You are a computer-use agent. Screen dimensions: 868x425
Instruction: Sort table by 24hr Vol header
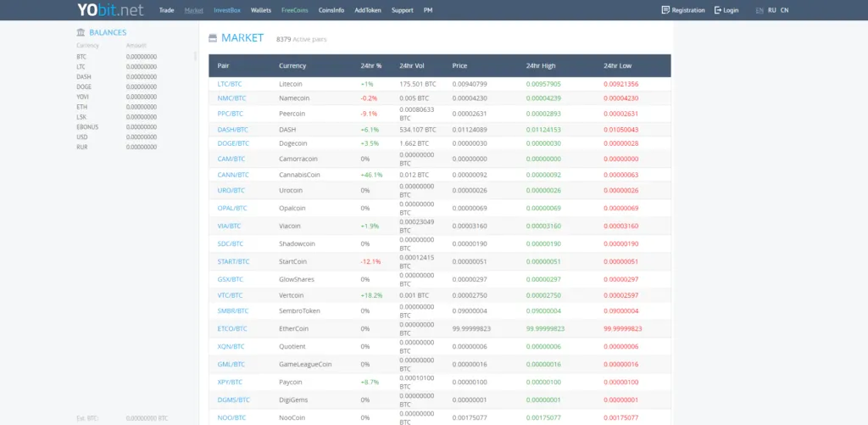pos(412,65)
